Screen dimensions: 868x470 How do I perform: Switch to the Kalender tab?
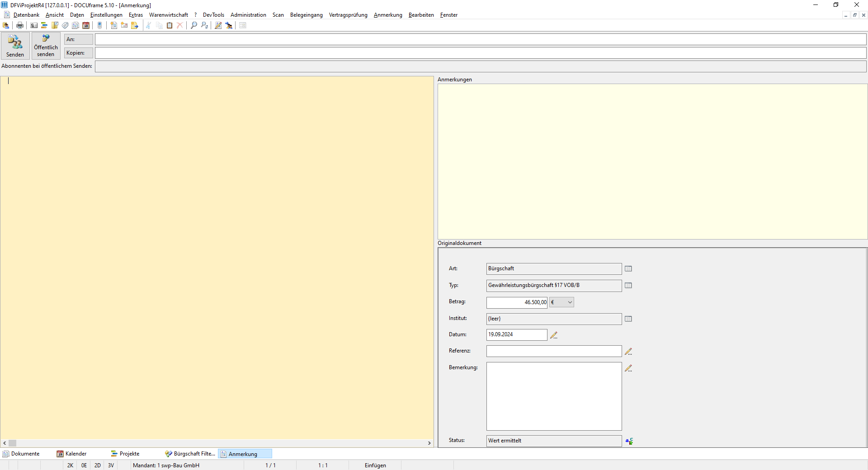[x=72, y=454]
